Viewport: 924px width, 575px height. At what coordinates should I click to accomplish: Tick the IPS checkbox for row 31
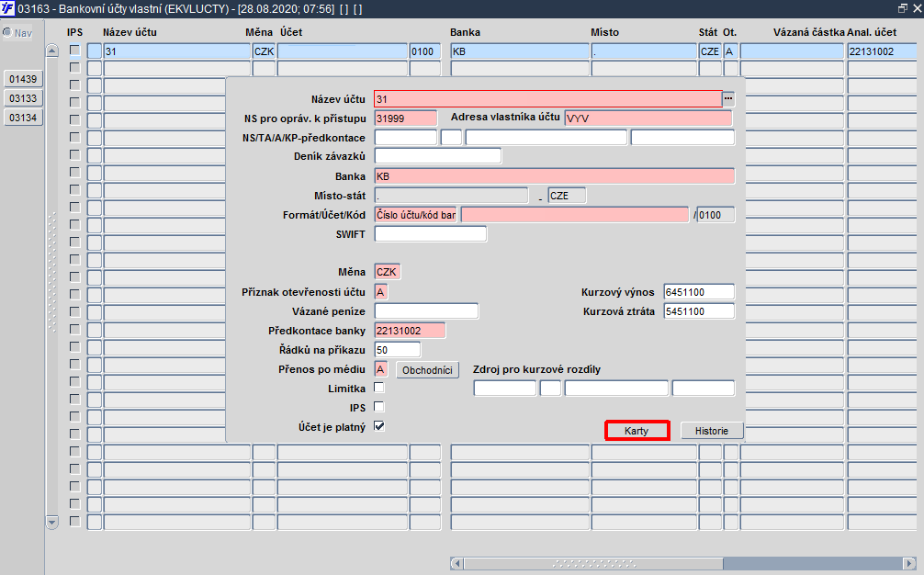point(74,51)
